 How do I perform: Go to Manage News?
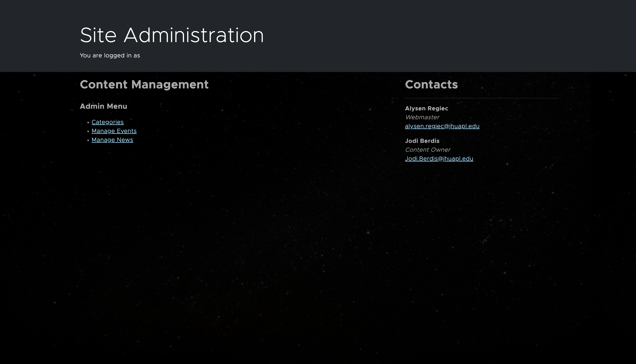coord(112,140)
